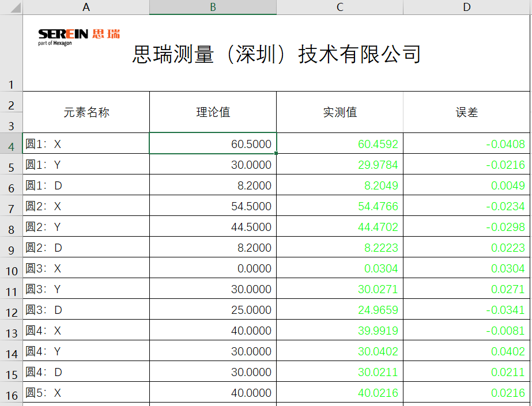
Task: Click the 误差 header cell
Action: click(x=466, y=113)
